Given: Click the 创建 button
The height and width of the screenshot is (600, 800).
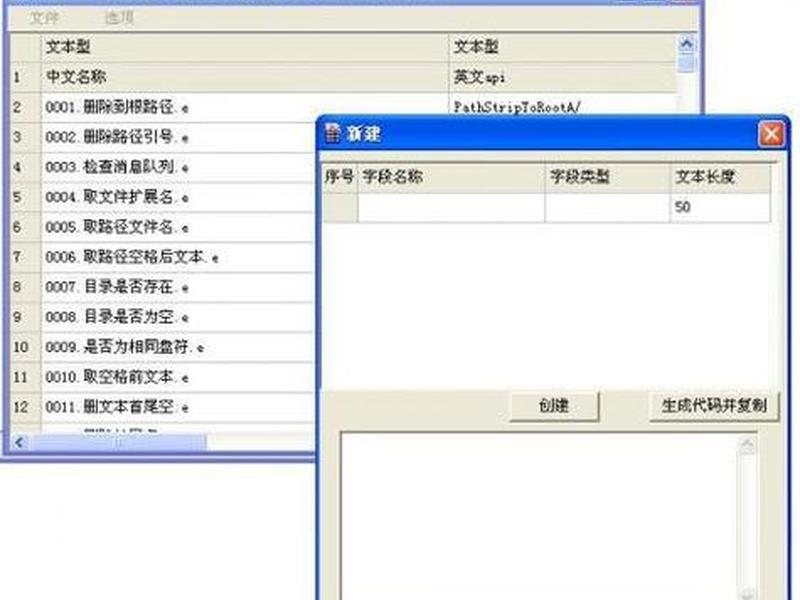Looking at the screenshot, I should 554,406.
